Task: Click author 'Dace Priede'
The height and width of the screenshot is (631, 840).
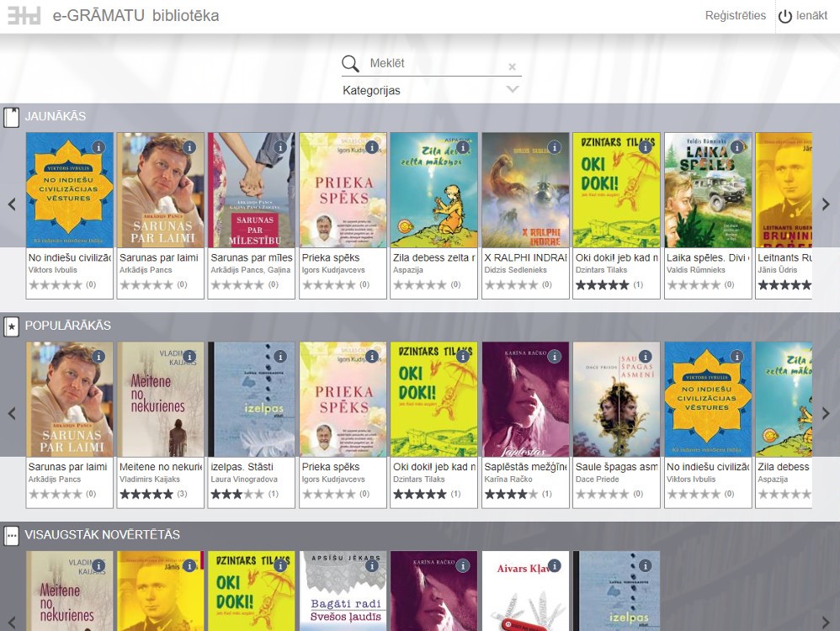Action: (597, 479)
